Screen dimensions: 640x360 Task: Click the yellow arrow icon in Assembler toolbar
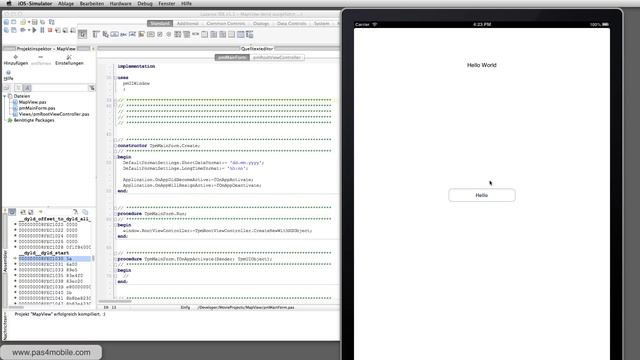click(40, 212)
